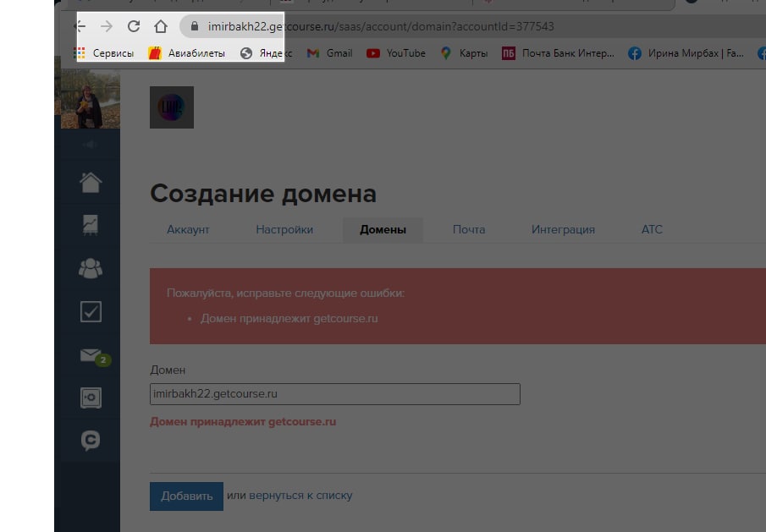Image resolution: width=766 pixels, height=532 pixels.
Task: Open the Авиабилеты bookmark
Action: 186,53
